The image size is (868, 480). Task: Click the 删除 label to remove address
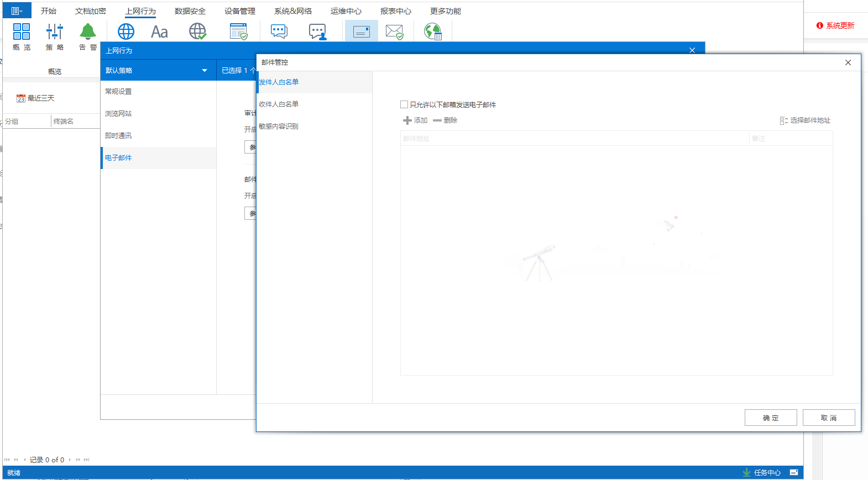coord(451,120)
